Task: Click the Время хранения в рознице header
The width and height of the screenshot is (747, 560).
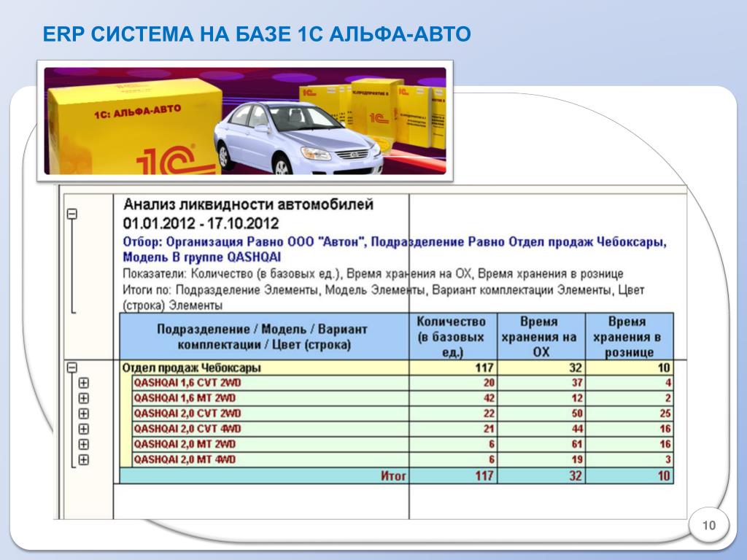Action: click(630, 337)
